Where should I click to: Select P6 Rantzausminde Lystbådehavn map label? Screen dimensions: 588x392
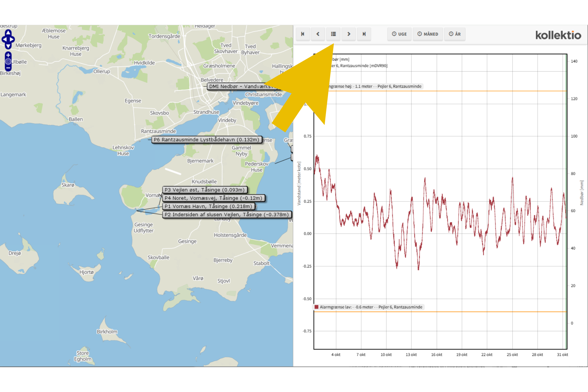coord(206,139)
